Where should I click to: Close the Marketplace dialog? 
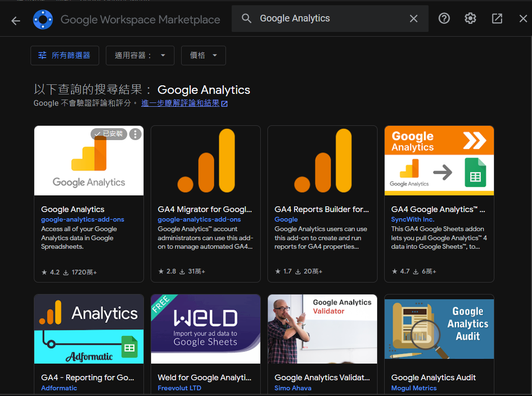point(523,18)
